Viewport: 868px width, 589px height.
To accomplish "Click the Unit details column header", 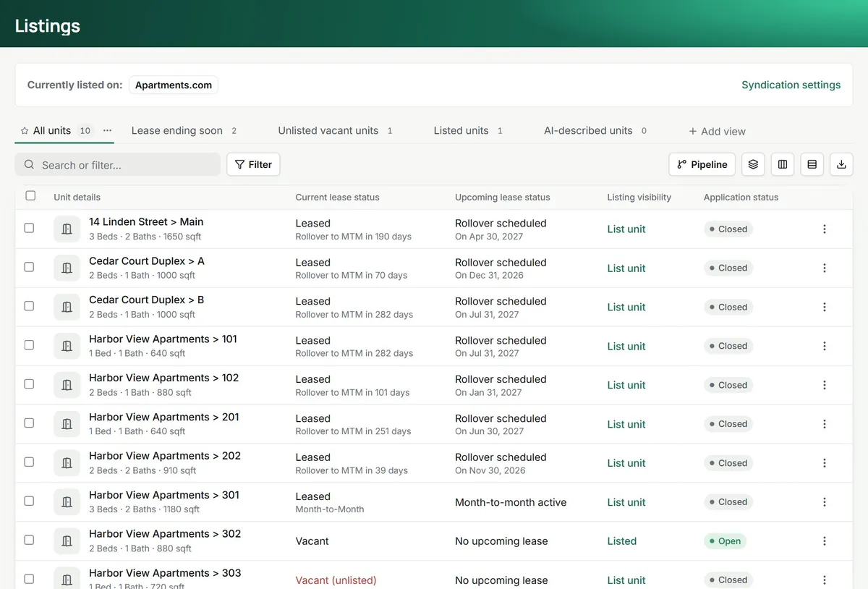I will point(77,197).
